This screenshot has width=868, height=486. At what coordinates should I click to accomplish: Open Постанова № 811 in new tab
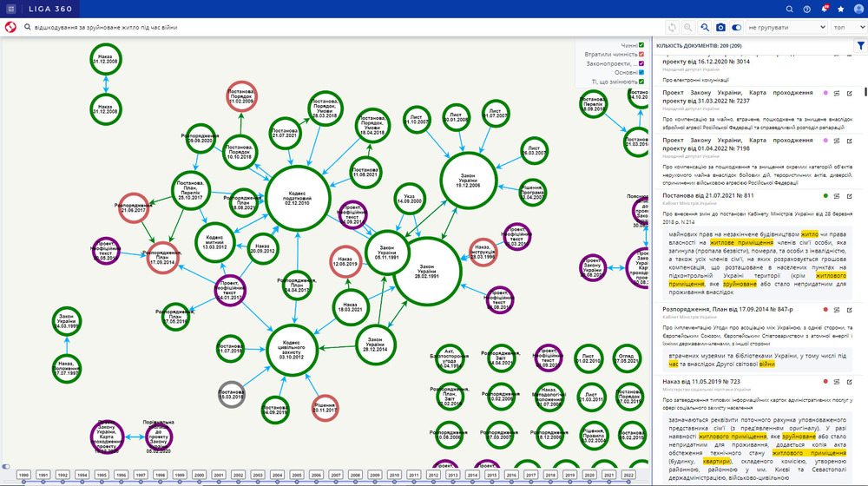click(x=849, y=196)
